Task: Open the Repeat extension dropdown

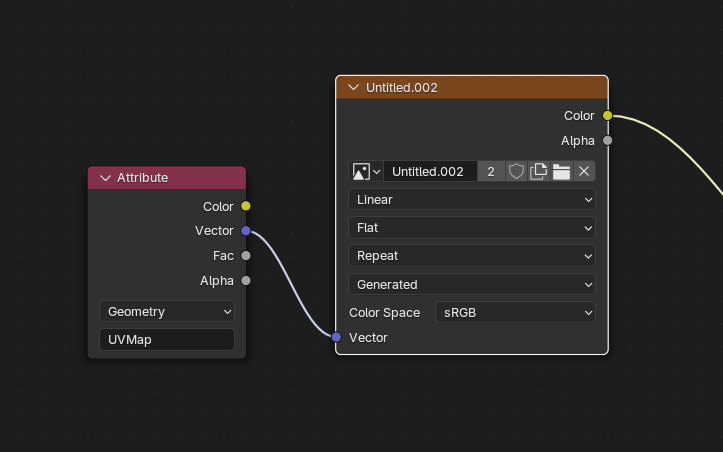Action: coord(472,255)
